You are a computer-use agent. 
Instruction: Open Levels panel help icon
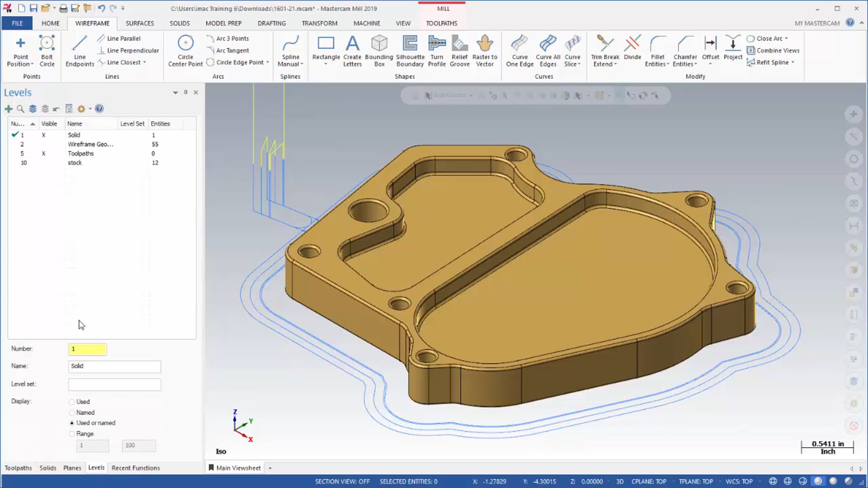coord(99,109)
